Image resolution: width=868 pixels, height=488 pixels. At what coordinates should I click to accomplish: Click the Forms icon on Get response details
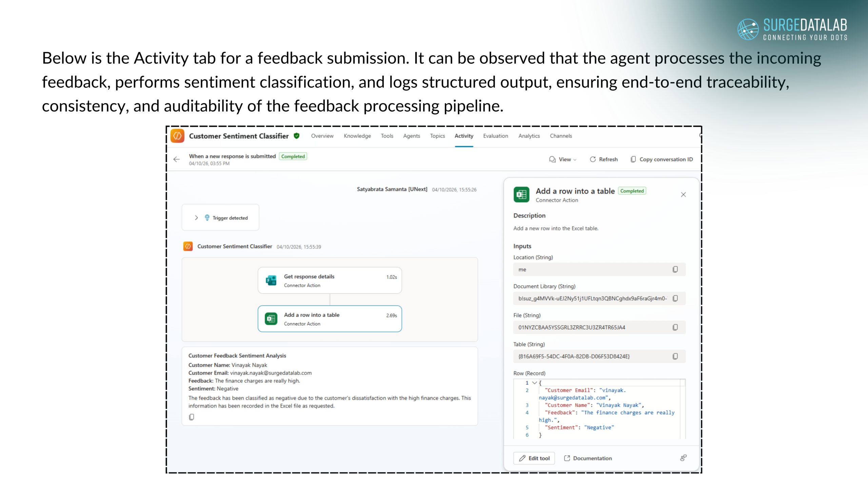click(x=271, y=281)
